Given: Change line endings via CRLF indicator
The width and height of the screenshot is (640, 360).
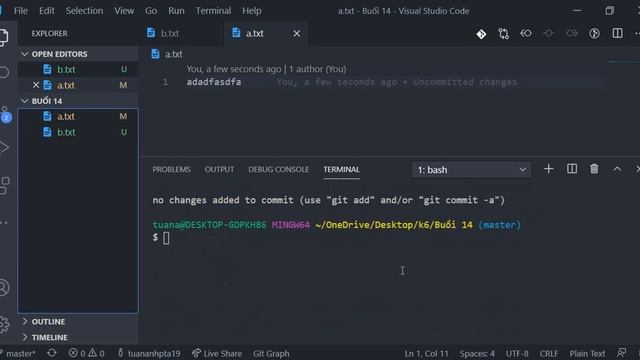Looking at the screenshot, I should [x=549, y=353].
